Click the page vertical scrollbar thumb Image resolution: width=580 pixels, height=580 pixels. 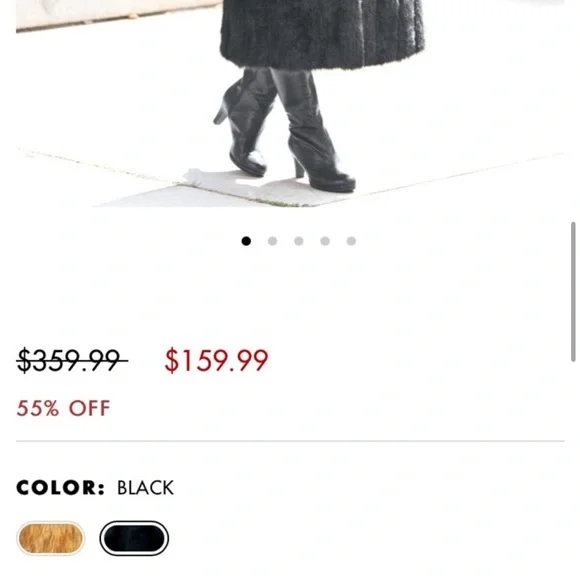pos(573,291)
